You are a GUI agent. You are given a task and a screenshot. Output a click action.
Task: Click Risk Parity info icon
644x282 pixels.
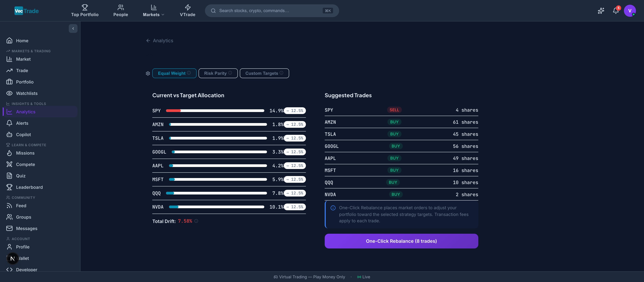pos(230,73)
